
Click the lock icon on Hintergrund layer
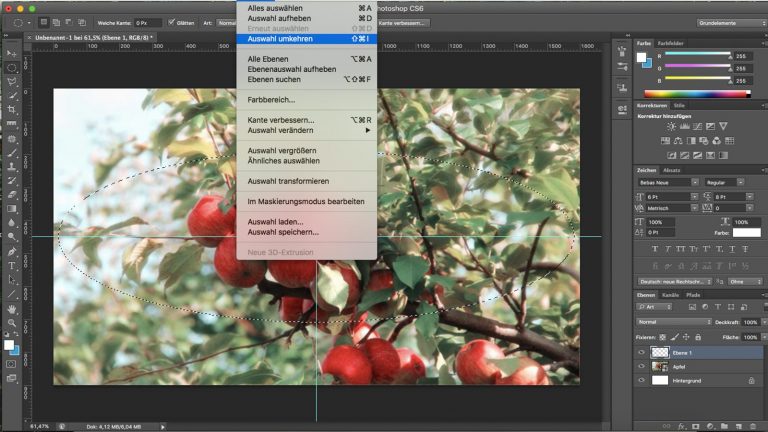tap(751, 381)
